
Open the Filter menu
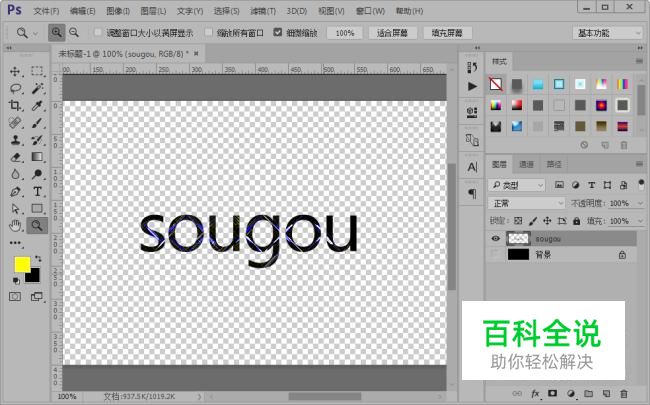point(263,11)
